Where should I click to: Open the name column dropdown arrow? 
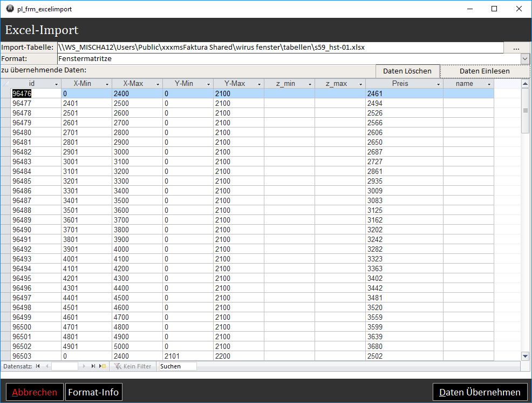pyautogui.click(x=489, y=84)
